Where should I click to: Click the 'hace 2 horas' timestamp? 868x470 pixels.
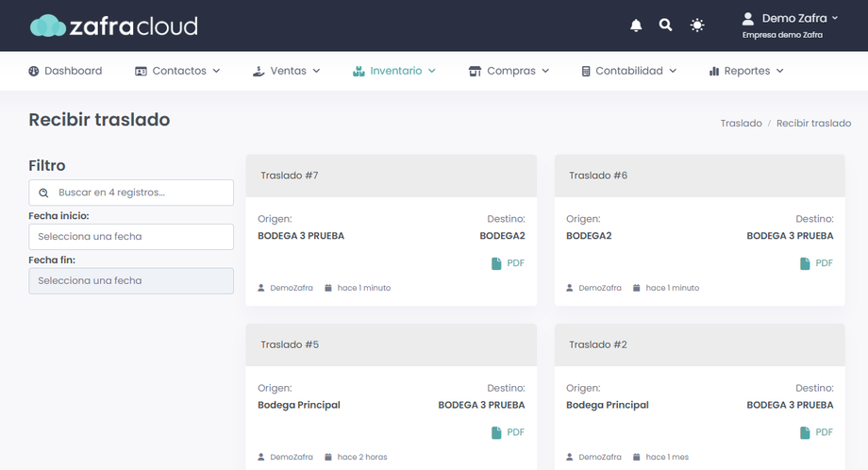(362, 458)
